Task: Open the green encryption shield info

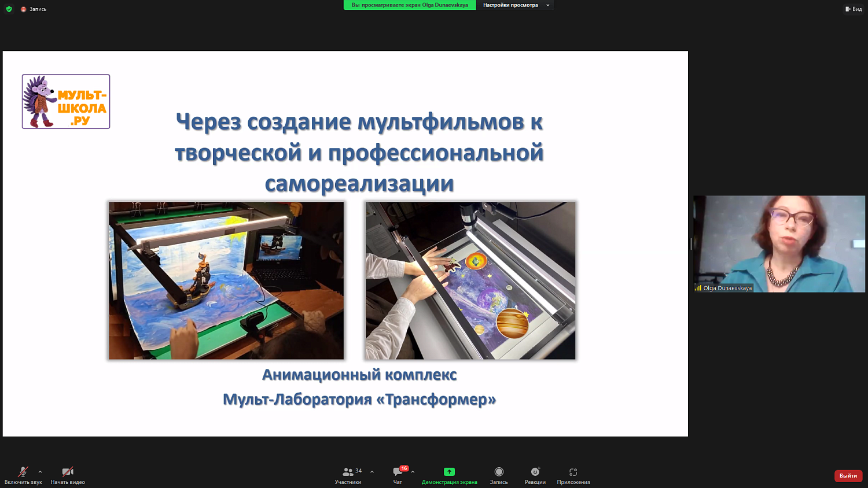Action: click(9, 9)
